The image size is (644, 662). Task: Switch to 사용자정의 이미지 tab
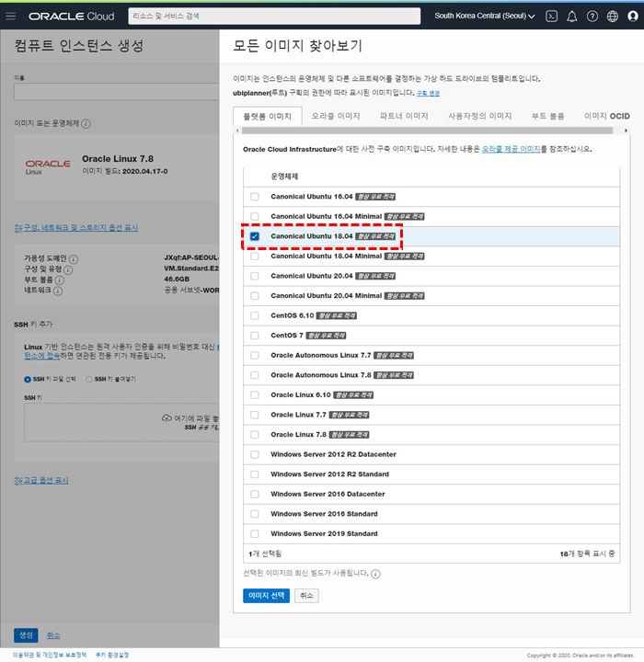point(480,116)
